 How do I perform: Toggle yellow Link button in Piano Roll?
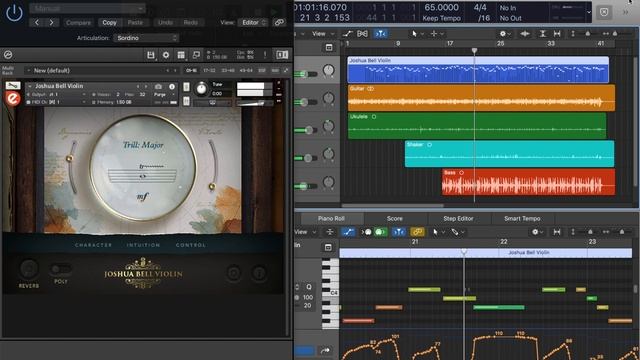[x=417, y=232]
